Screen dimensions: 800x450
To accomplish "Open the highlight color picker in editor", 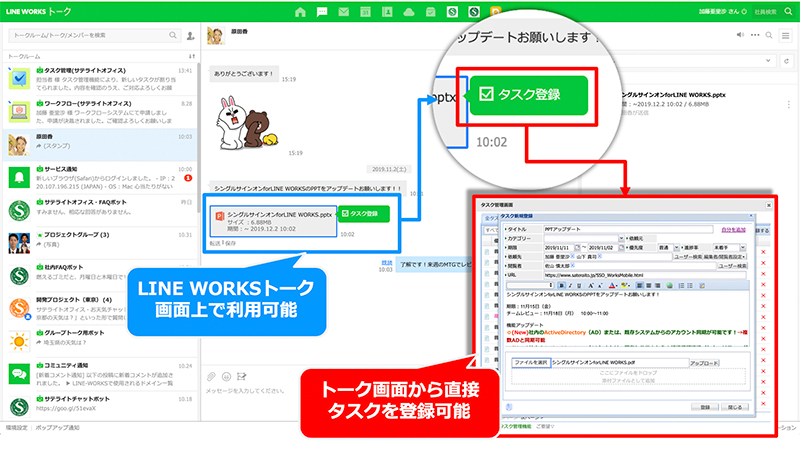I will (626, 285).
